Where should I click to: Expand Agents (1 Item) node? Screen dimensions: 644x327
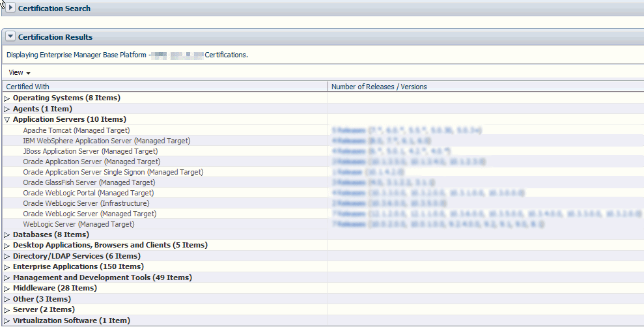coord(7,109)
